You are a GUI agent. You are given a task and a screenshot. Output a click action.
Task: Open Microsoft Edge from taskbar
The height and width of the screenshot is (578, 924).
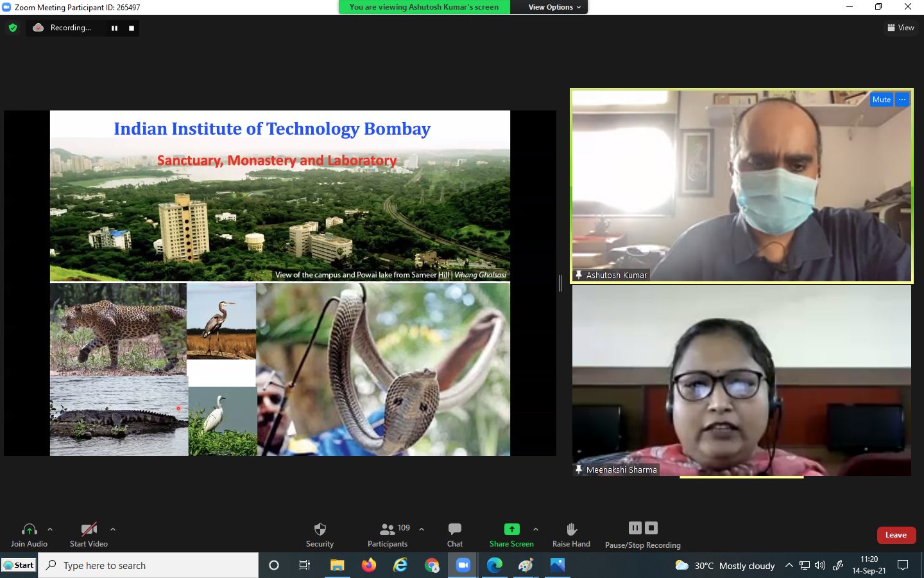tap(495, 565)
